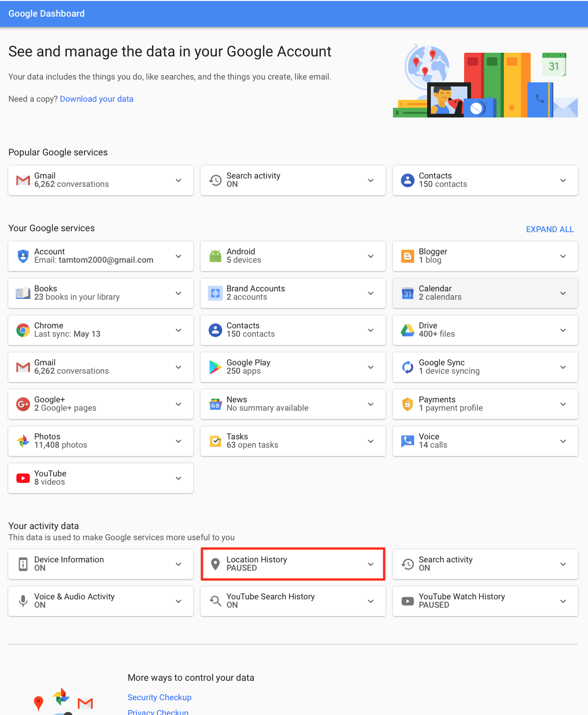The image size is (588, 715).
Task: Expand the Photos 11,408 photos chevron
Action: pyautogui.click(x=178, y=441)
